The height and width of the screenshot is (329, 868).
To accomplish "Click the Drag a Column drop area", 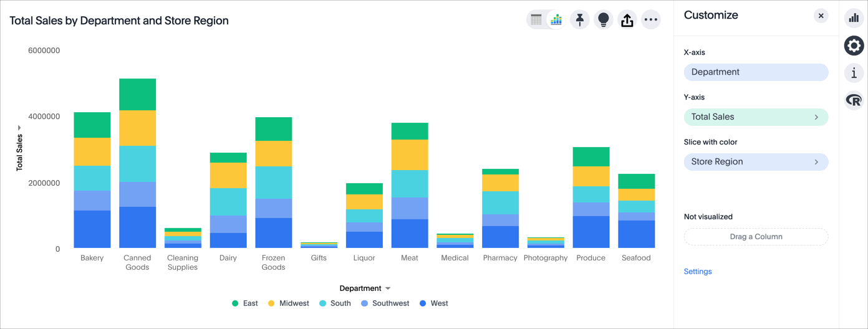I will click(756, 237).
